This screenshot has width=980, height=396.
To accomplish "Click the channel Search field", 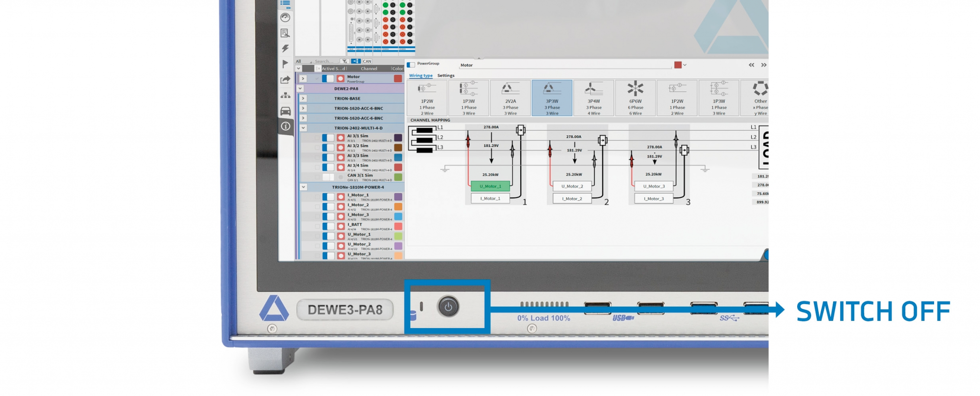I will point(325,61).
